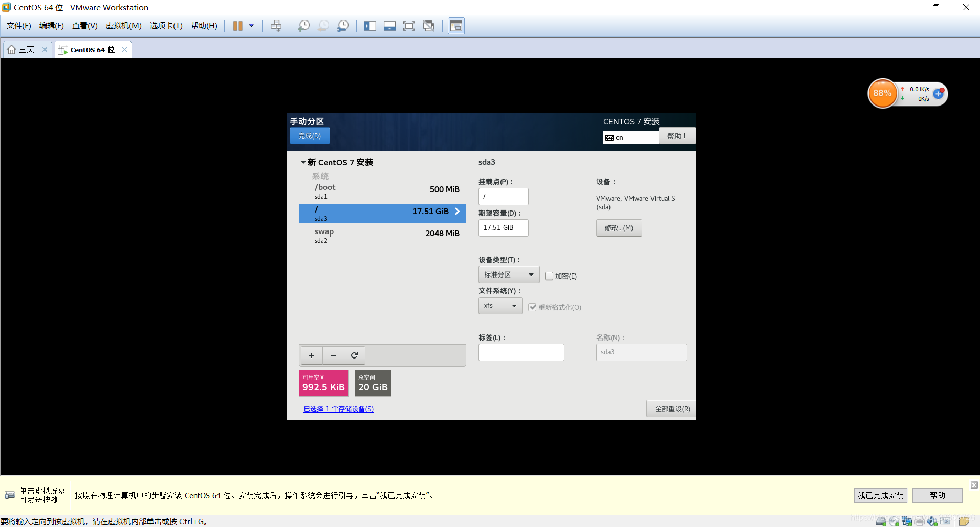The image size is (980, 527).
Task: Close the installation hint bar
Action: click(974, 484)
